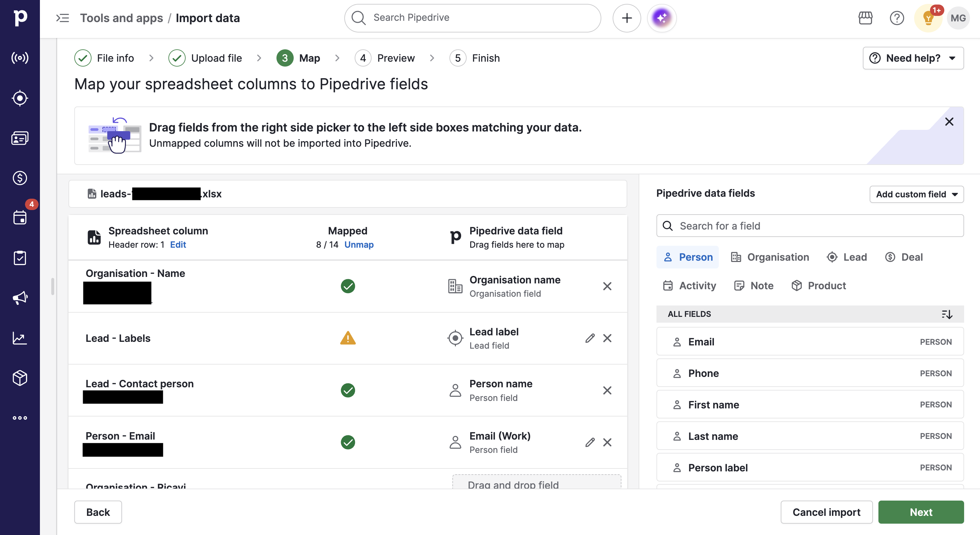980x535 pixels.
Task: Open the Marketplace store icon
Action: (865, 18)
